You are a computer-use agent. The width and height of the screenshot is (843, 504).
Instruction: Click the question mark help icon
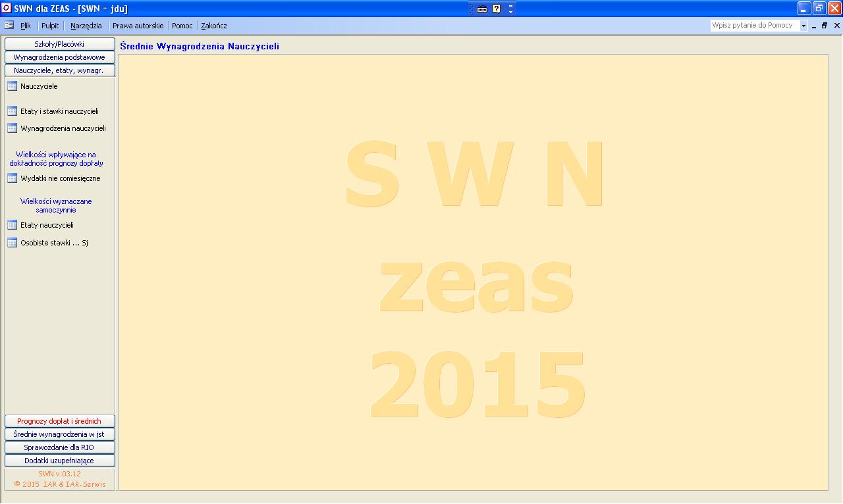click(x=497, y=9)
